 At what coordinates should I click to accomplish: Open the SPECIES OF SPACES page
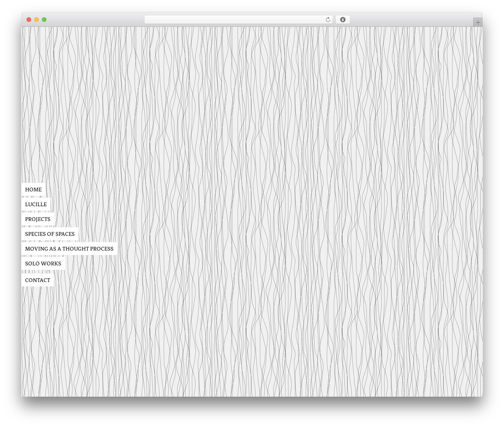pos(50,234)
